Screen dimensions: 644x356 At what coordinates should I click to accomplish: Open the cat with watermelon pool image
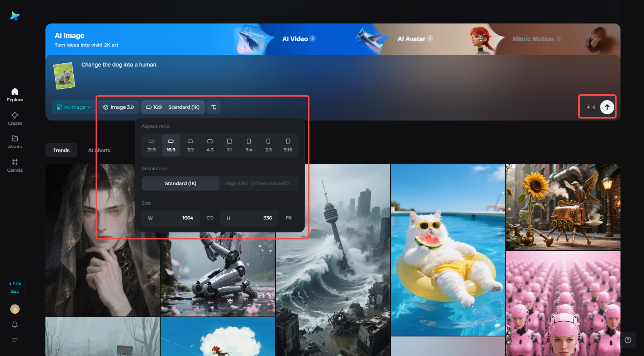[448, 250]
